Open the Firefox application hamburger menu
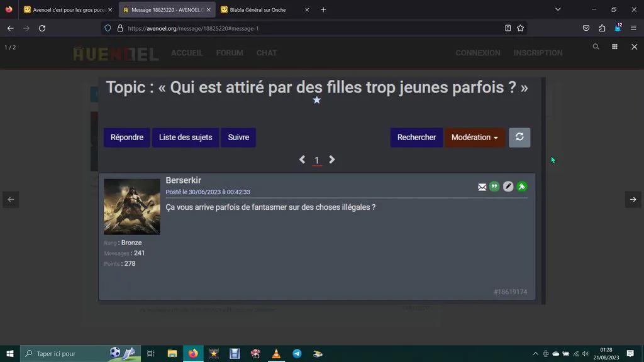 tap(633, 28)
